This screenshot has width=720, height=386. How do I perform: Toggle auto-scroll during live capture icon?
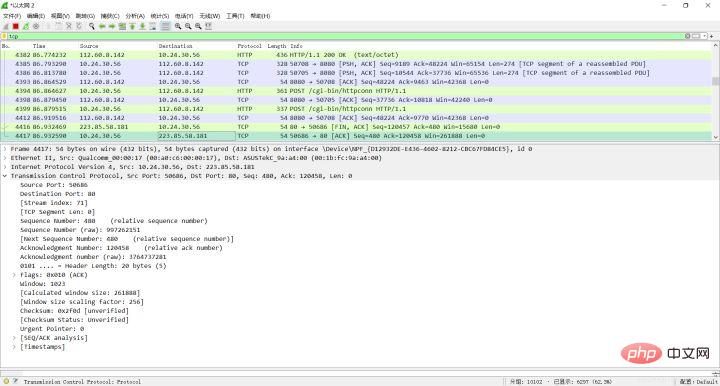pos(152,26)
